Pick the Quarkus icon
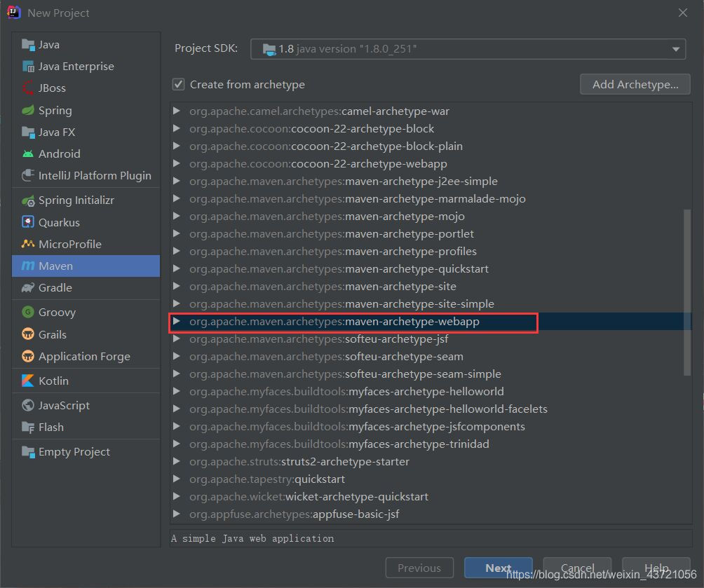 pos(28,222)
